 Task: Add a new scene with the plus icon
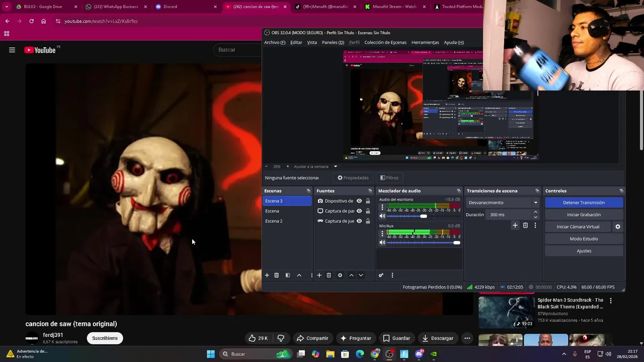pyautogui.click(x=267, y=275)
